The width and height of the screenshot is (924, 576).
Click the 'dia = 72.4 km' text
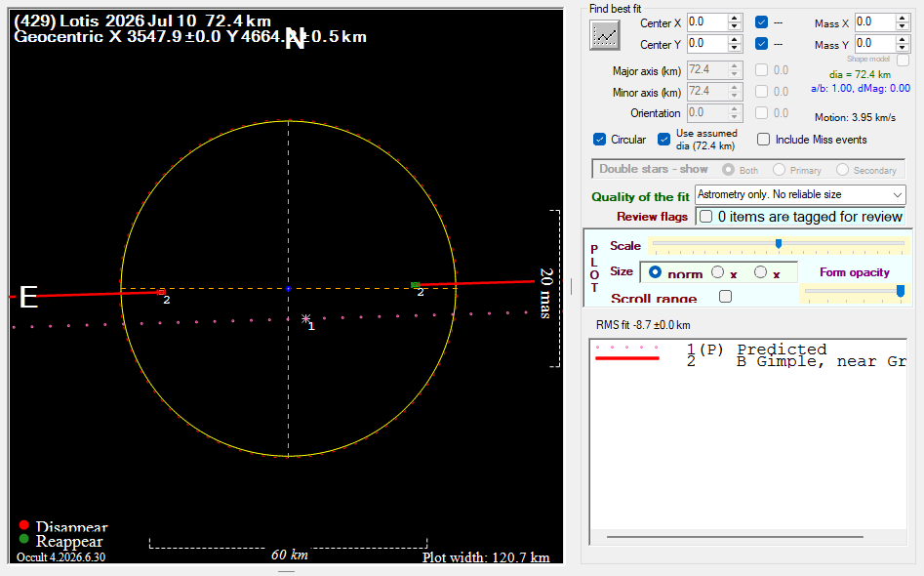pyautogui.click(x=860, y=75)
